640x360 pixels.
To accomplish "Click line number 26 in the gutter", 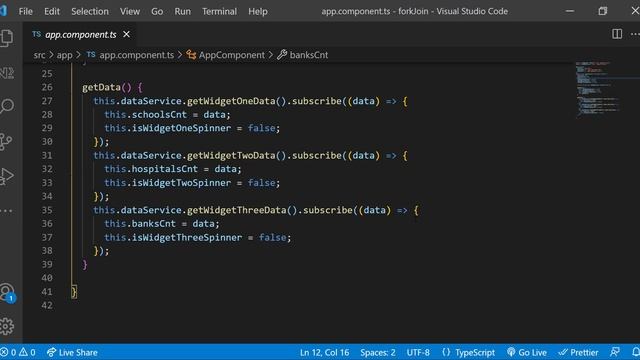I will (47, 87).
